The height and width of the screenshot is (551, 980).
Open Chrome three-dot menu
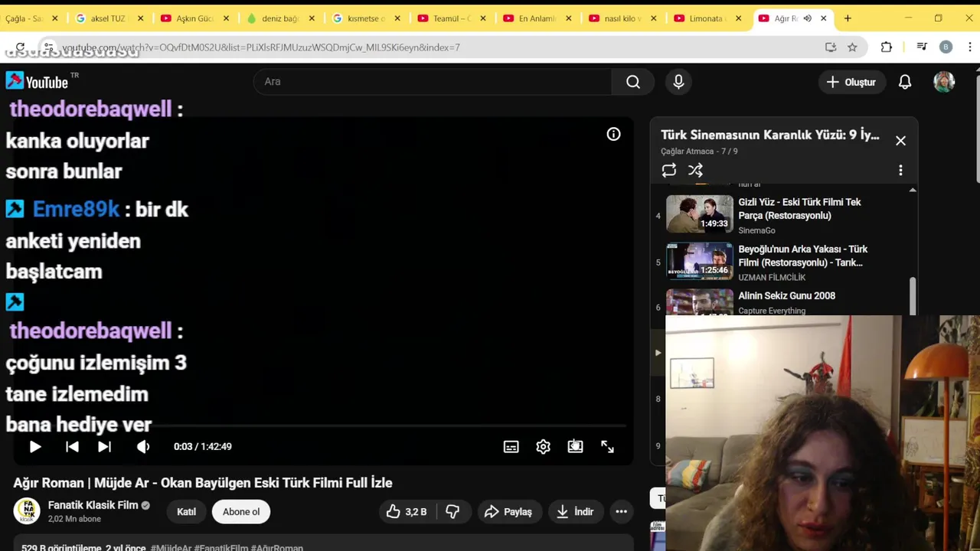969,47
